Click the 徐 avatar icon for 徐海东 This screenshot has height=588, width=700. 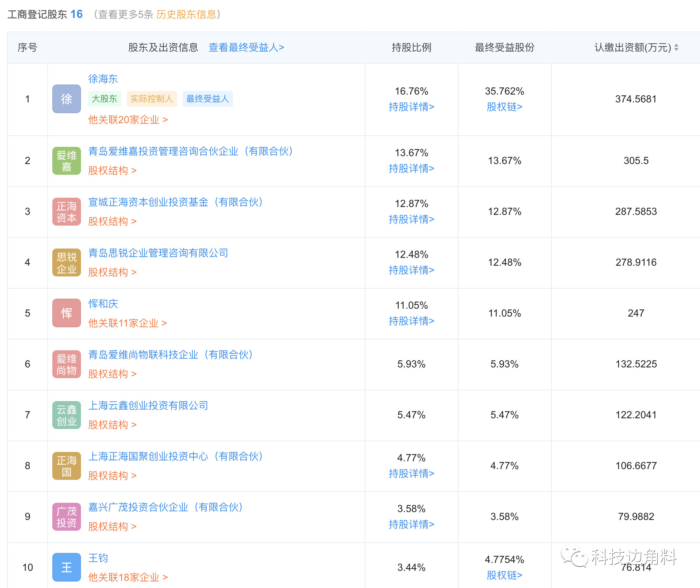click(67, 99)
